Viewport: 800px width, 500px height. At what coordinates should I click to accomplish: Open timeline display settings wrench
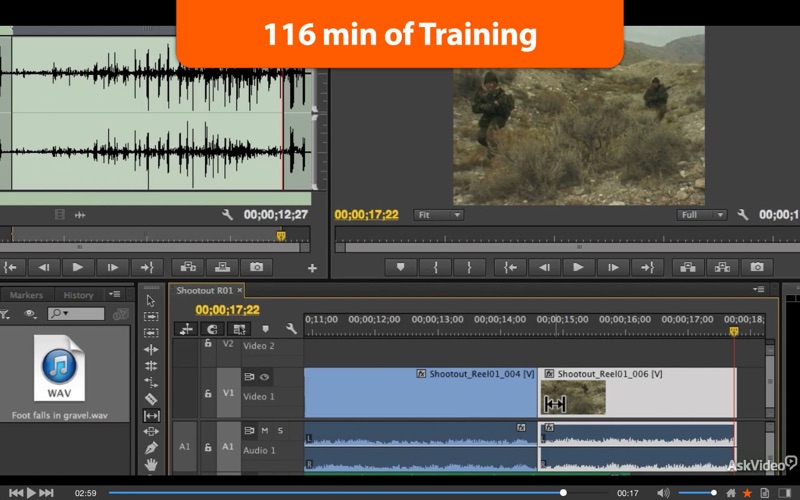coord(291,329)
